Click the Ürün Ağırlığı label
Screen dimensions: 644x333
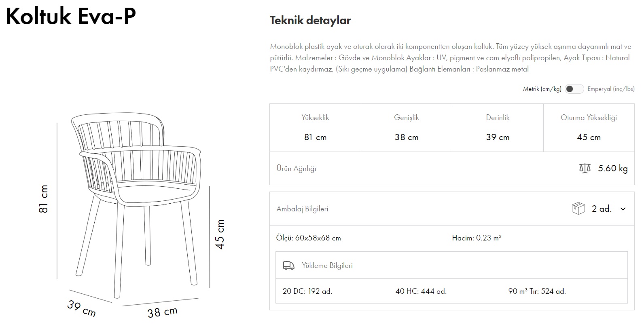pos(296,169)
